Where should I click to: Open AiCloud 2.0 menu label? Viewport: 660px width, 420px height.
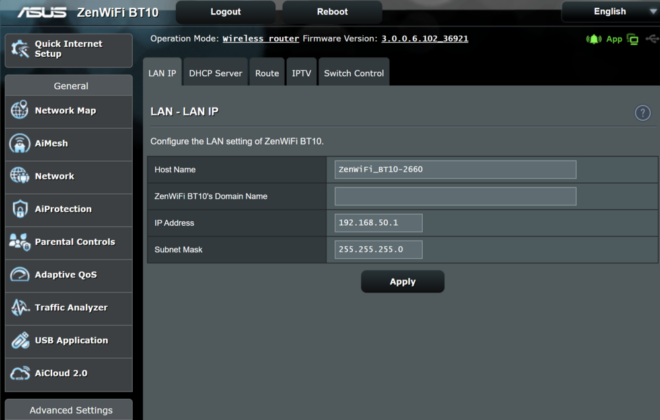61,373
